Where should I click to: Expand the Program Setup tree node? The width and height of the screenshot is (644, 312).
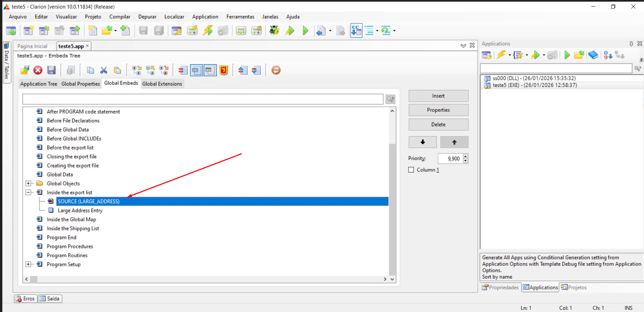click(28, 264)
